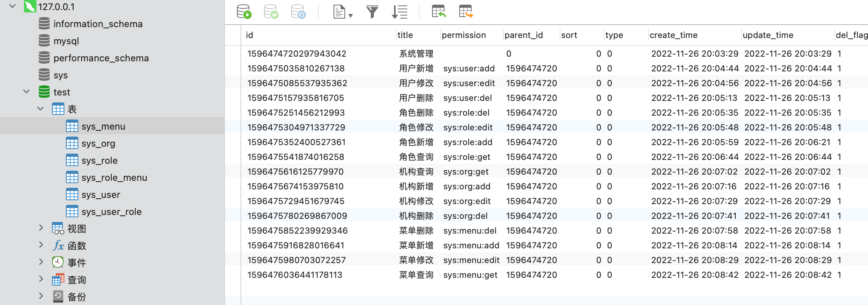868x305 pixels.
Task: Select the sys:role:get permission cell
Action: 467,157
